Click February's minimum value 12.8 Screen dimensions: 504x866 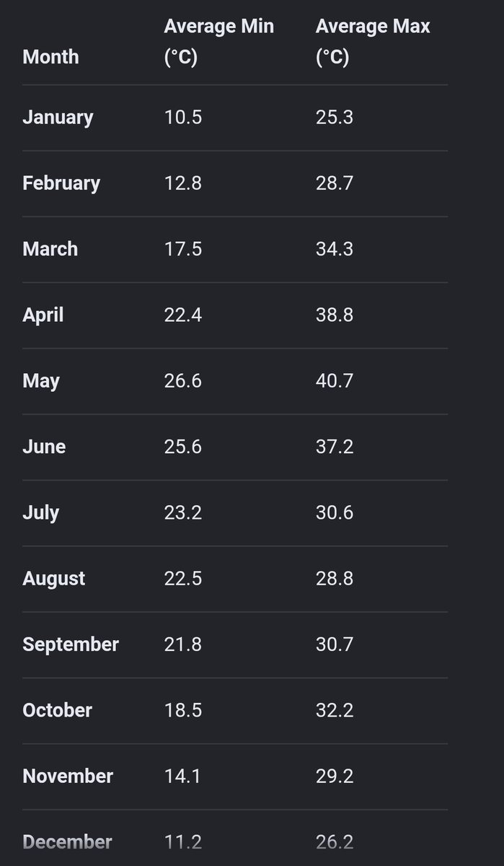(x=182, y=183)
